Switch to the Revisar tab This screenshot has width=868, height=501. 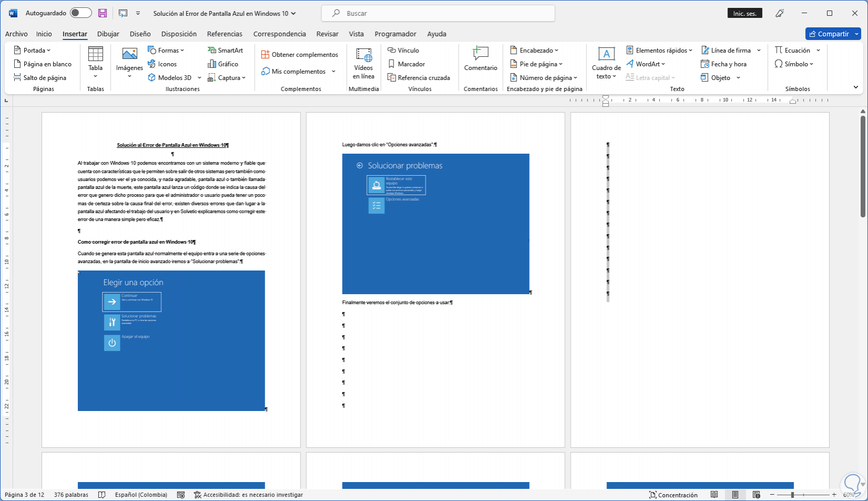(327, 34)
